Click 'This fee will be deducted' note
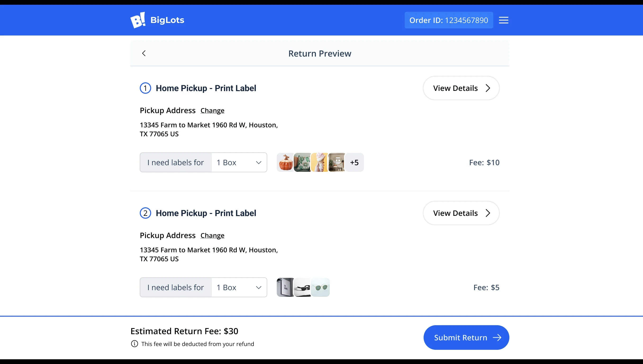Screen dimensions: 643x364 (x=198, y=344)
